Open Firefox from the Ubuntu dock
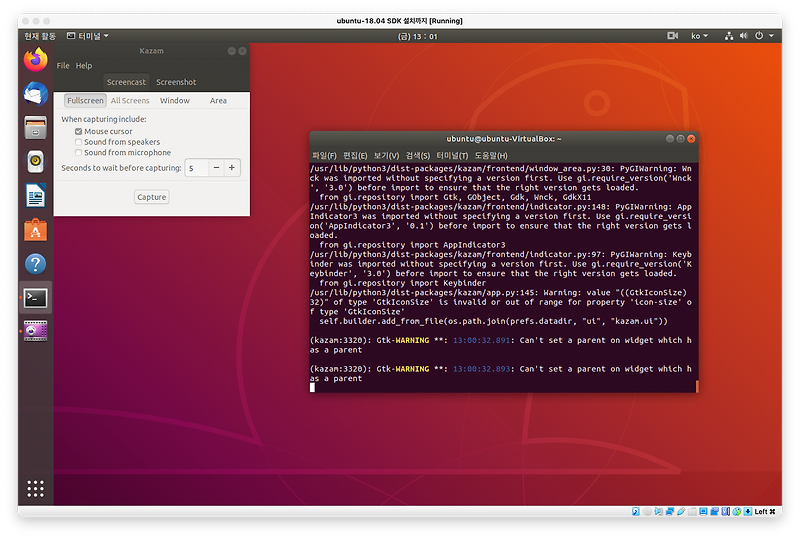The image size is (800, 539). [x=35, y=60]
